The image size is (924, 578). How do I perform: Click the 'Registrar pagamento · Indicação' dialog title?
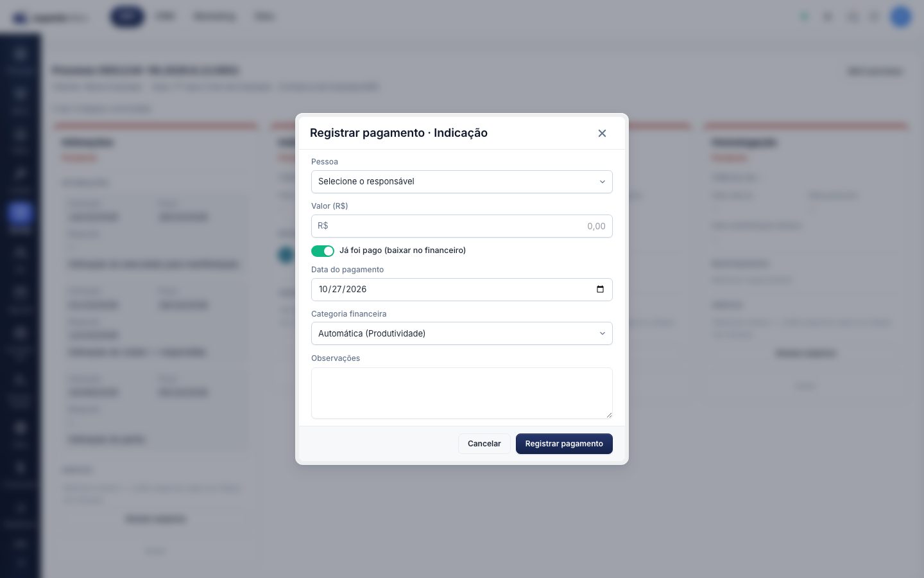point(398,133)
